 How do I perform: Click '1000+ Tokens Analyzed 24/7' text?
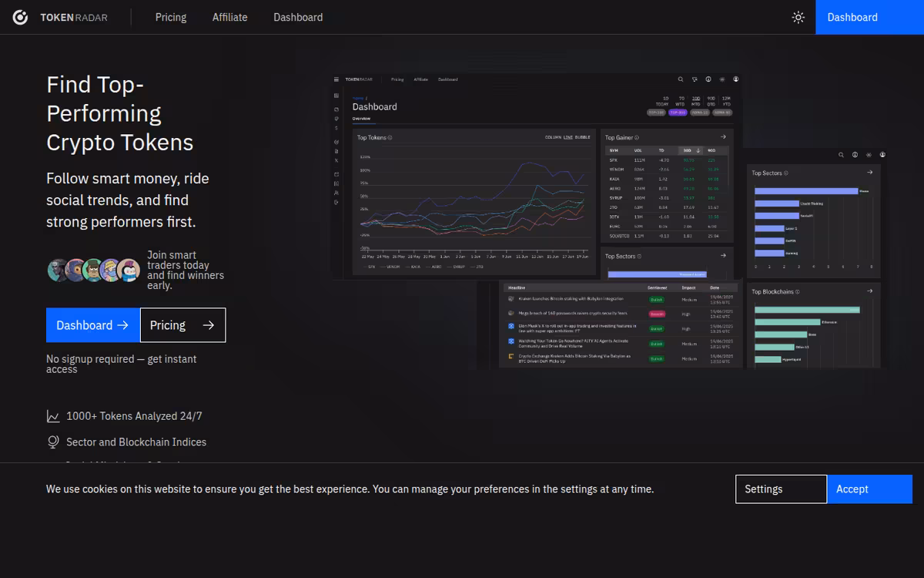(x=134, y=416)
